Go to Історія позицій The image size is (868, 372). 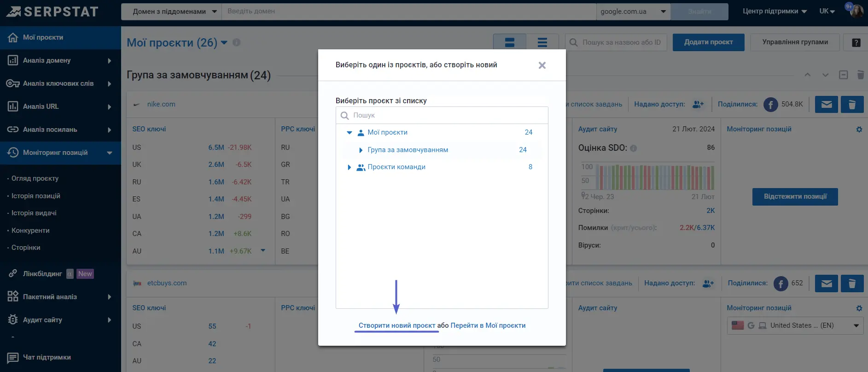36,196
